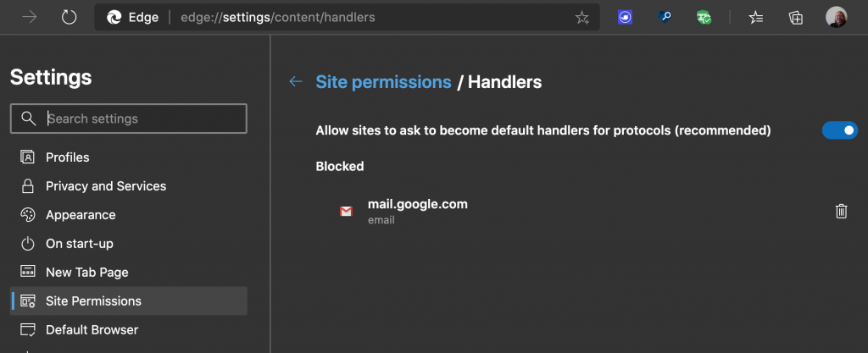Go back using arrow beside Site permissions
This screenshot has height=353, width=868.
296,82
